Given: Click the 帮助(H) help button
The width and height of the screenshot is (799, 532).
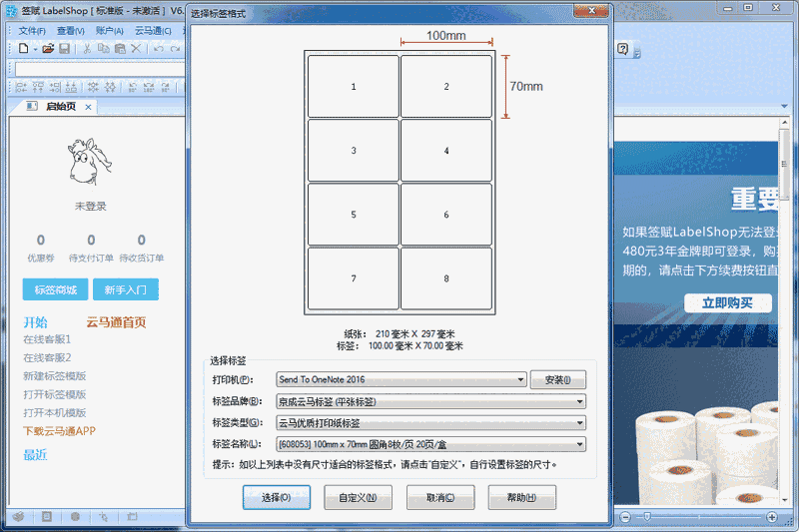Looking at the screenshot, I should point(521,497).
